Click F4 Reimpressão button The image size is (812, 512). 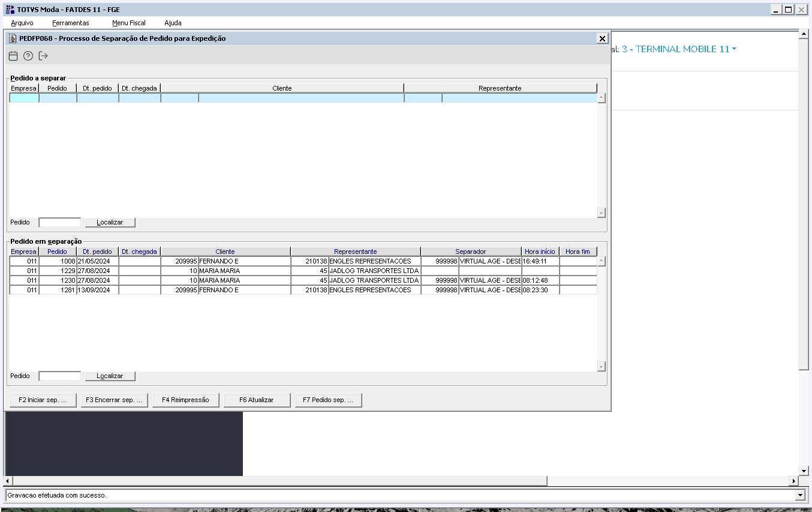click(185, 400)
